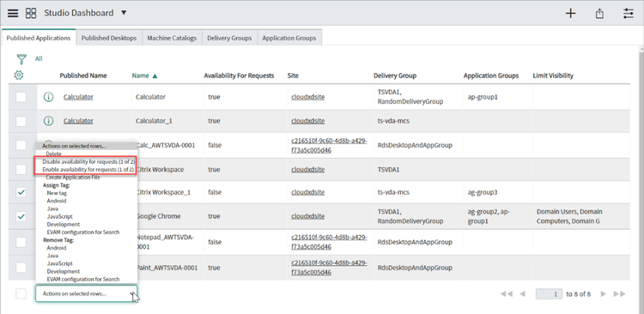644x314 pixels.
Task: Click the plus add icon
Action: pos(570,13)
